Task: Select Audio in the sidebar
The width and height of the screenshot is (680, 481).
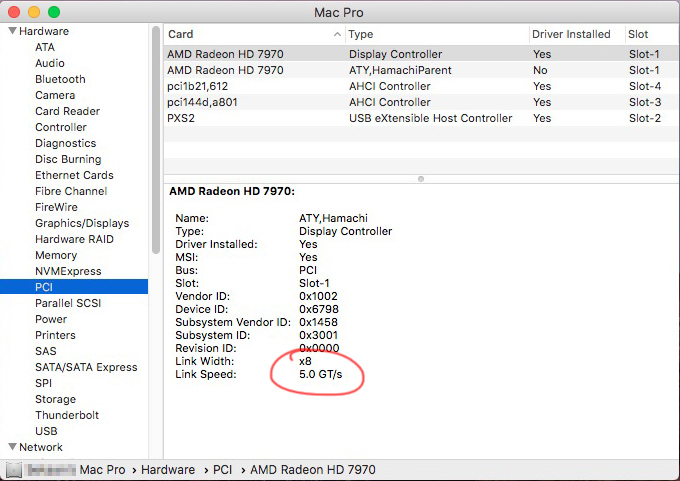Action: [50, 63]
